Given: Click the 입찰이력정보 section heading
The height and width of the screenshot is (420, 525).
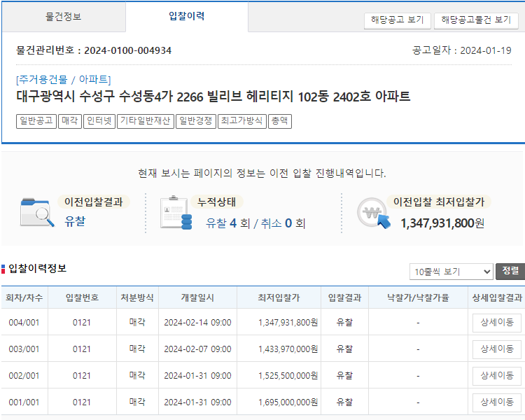Looking at the screenshot, I should point(37,269).
